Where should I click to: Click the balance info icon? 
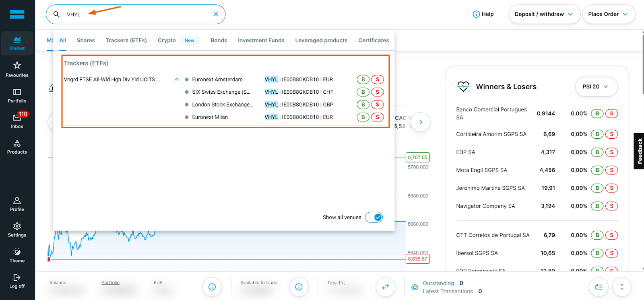[x=212, y=287]
